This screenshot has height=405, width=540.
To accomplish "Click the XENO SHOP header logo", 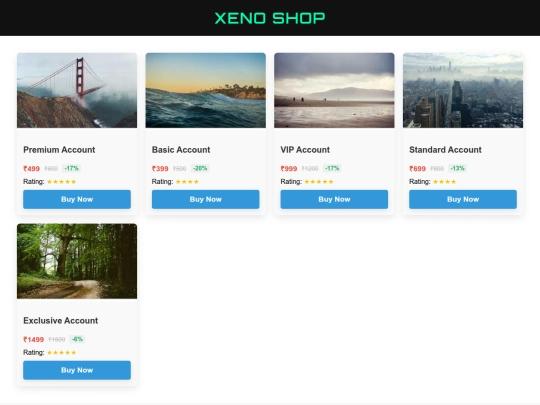I will tap(270, 18).
